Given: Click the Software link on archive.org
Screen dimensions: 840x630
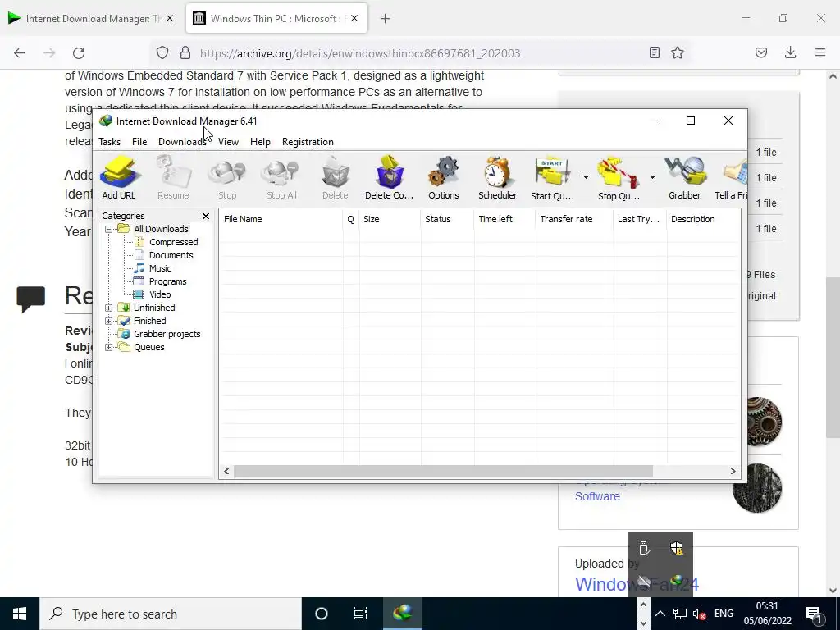Looking at the screenshot, I should (597, 496).
